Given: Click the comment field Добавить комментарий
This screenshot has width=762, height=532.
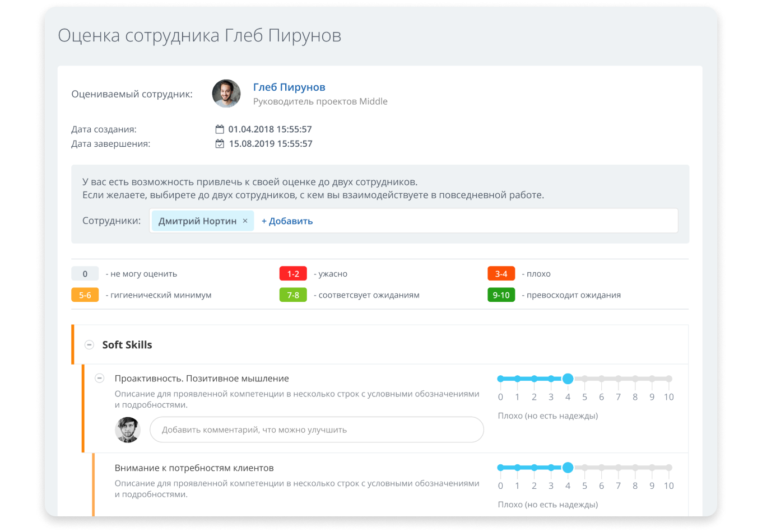Looking at the screenshot, I should tap(317, 430).
